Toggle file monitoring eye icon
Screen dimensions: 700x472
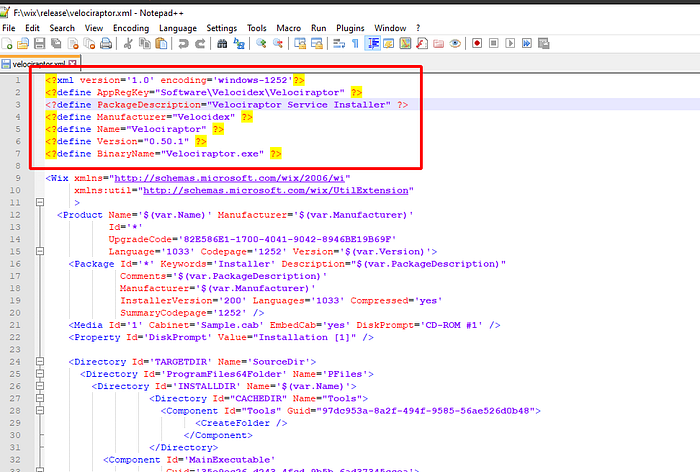(x=455, y=44)
